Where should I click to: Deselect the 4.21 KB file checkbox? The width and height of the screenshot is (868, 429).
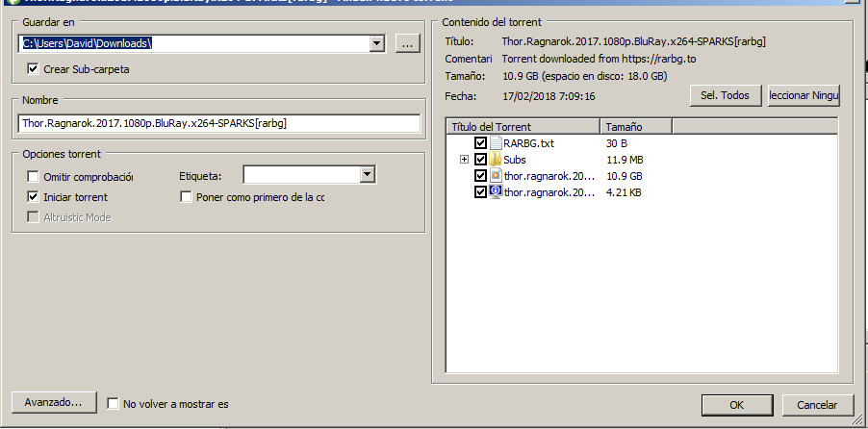[480, 192]
